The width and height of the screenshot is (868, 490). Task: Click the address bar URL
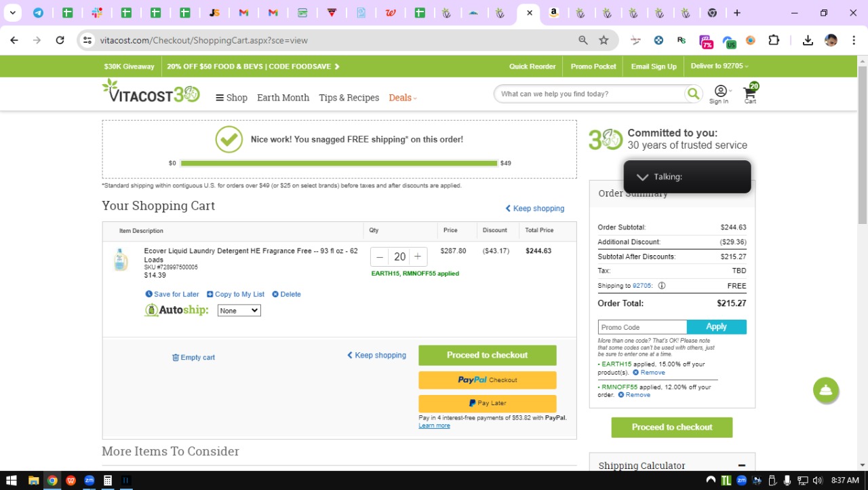203,40
